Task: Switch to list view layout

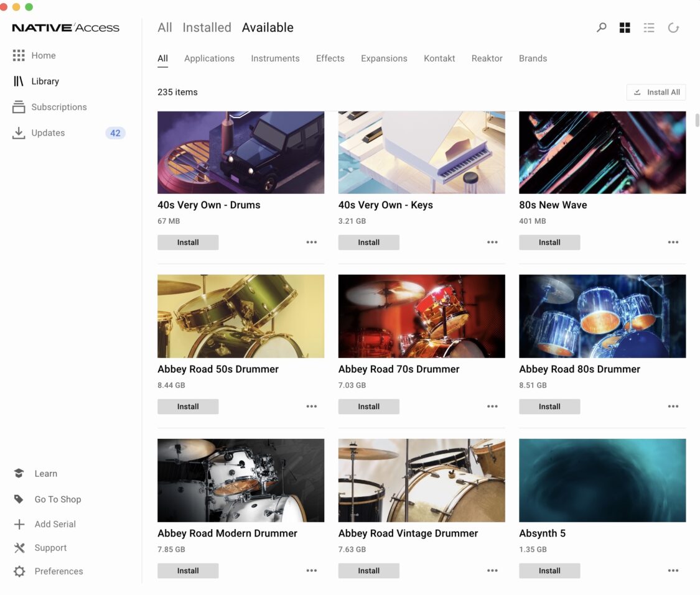Action: coord(649,28)
